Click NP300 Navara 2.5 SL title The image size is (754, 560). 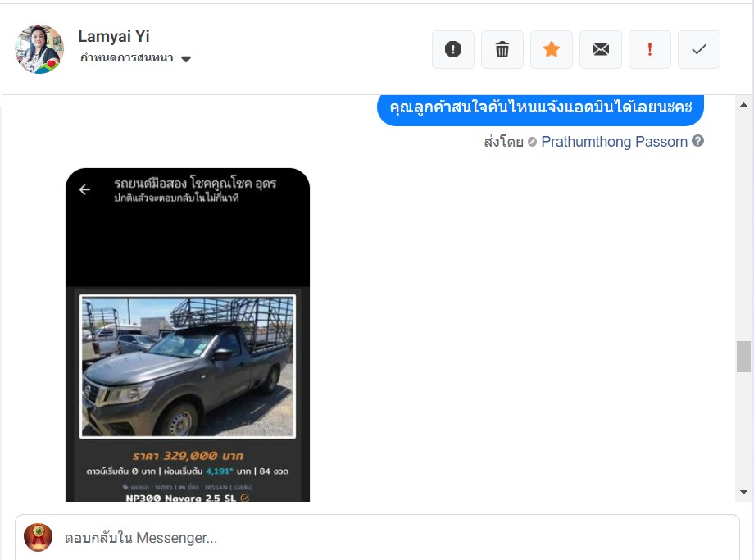point(181,498)
